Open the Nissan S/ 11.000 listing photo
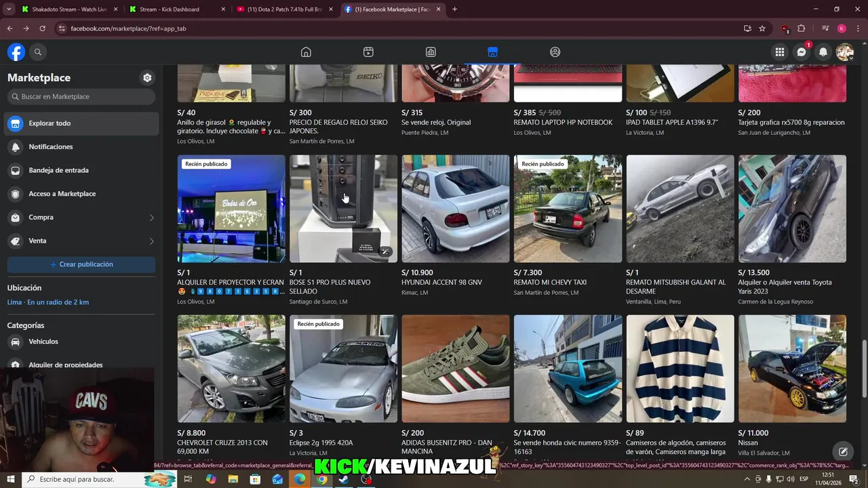This screenshot has width=868, height=488. pyautogui.click(x=792, y=369)
